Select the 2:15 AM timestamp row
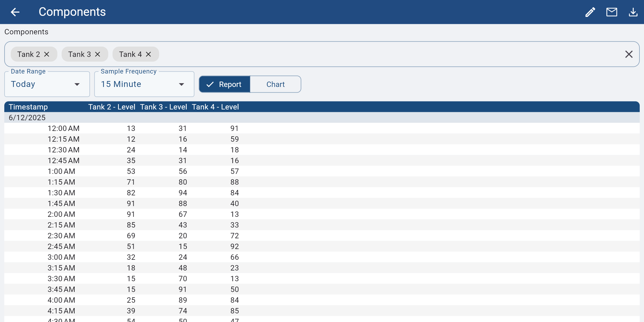 point(322,225)
